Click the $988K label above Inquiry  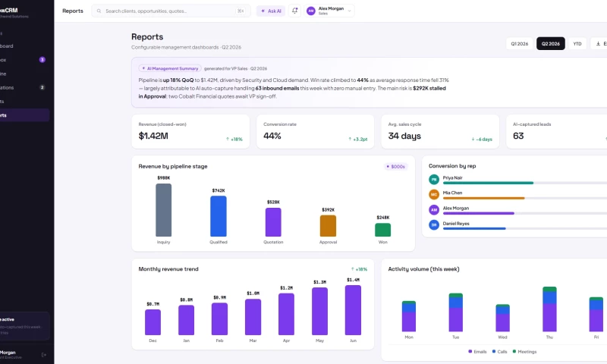point(164,178)
